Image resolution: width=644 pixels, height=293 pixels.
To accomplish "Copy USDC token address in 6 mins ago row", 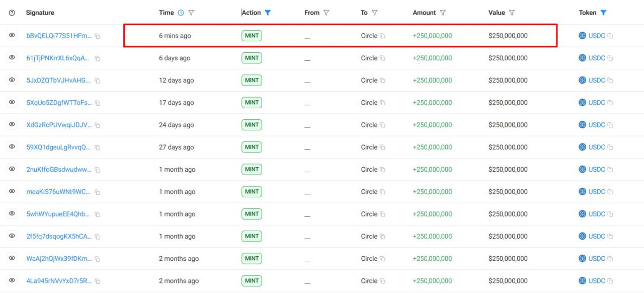I will 610,36.
